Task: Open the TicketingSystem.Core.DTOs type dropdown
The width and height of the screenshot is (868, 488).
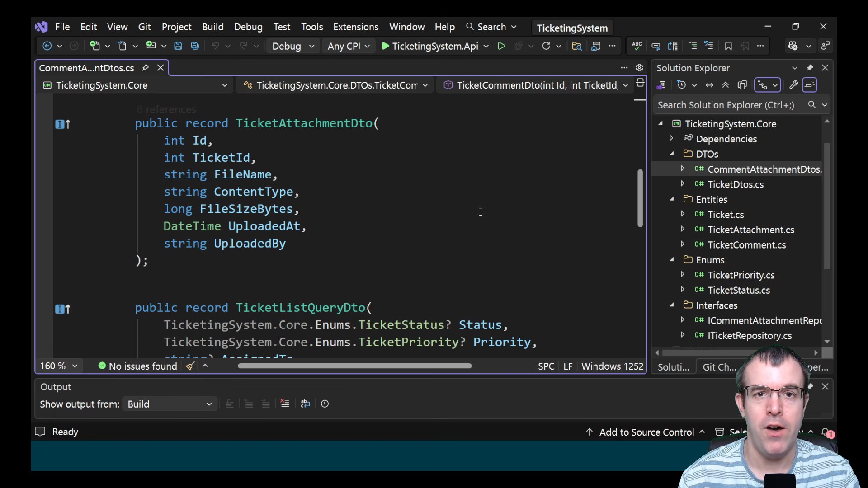Action: (335, 85)
